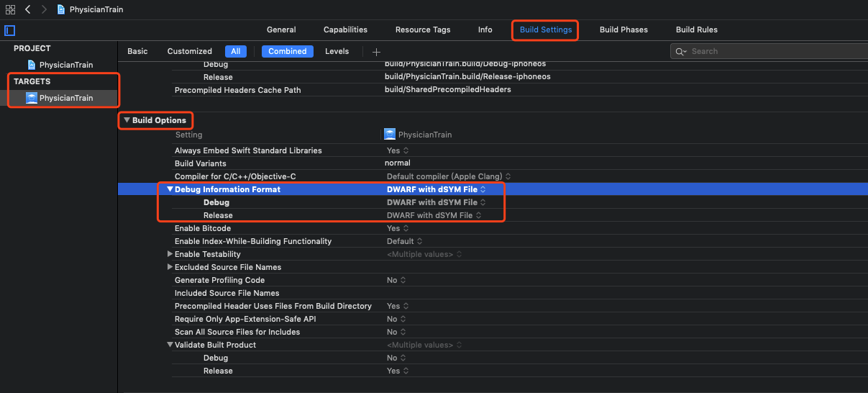Open Precompiled Header Uses Files dropdown
The width and height of the screenshot is (868, 393).
coord(398,306)
